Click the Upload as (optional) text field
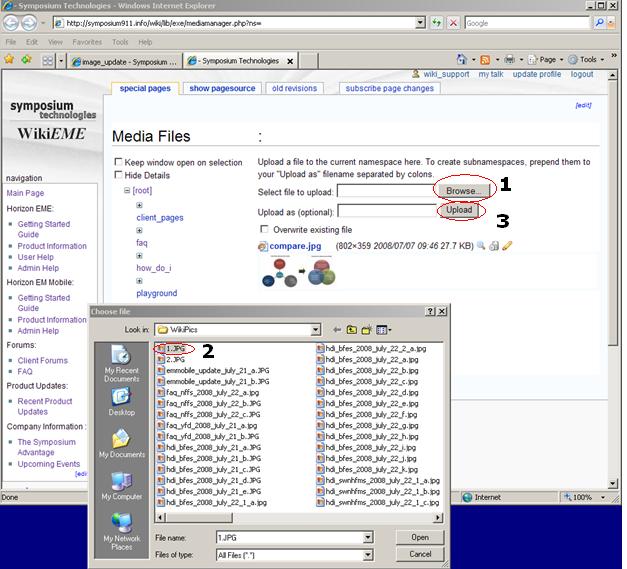Screen dimensions: 627x569 387,211
